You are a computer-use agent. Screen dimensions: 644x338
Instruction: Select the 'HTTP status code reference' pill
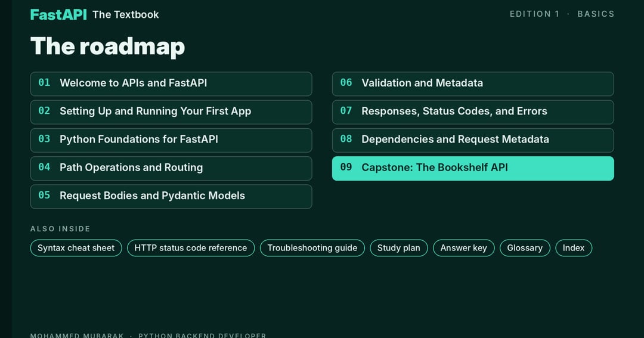pyautogui.click(x=191, y=248)
